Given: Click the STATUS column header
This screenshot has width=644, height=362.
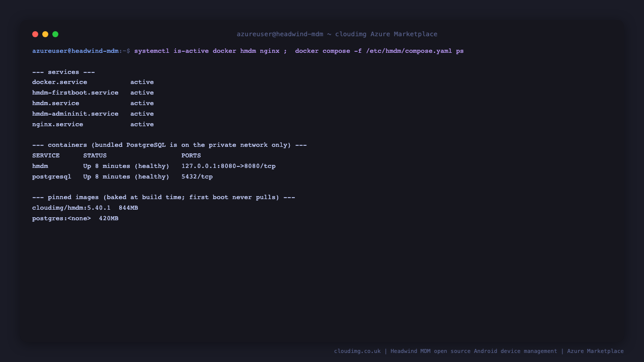Looking at the screenshot, I should click(95, 156).
